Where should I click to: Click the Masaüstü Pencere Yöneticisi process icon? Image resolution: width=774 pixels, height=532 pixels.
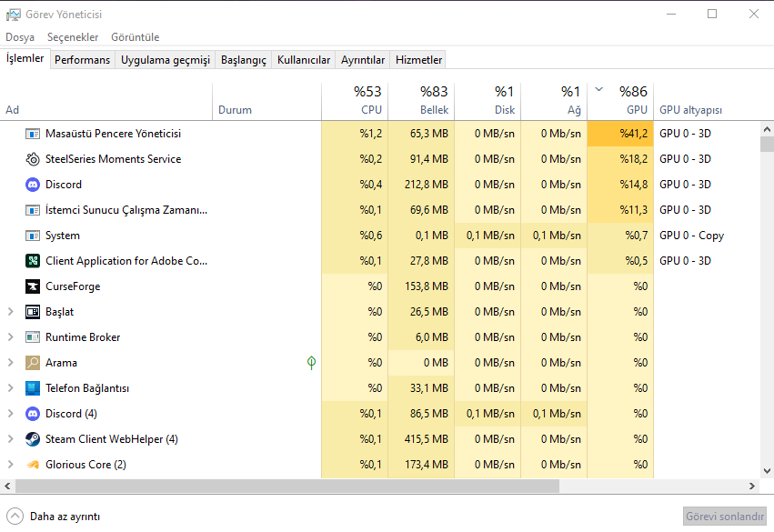[x=33, y=134]
